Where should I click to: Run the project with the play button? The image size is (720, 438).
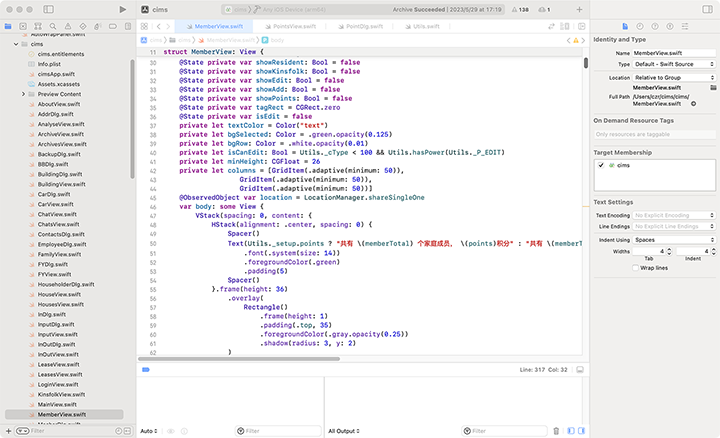pos(122,9)
